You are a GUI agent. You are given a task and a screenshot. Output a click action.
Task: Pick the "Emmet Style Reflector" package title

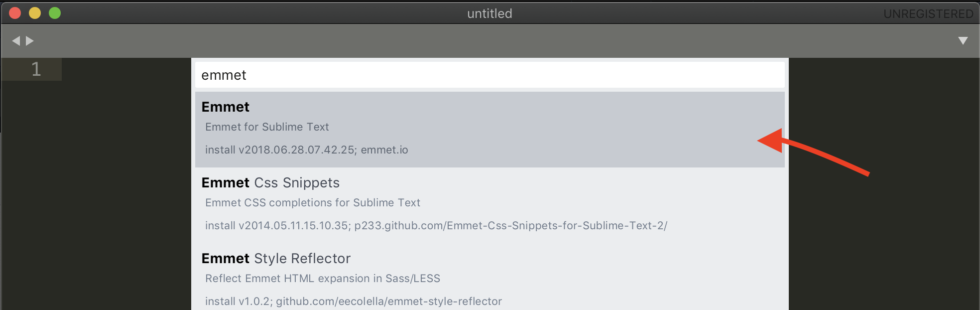point(276,259)
